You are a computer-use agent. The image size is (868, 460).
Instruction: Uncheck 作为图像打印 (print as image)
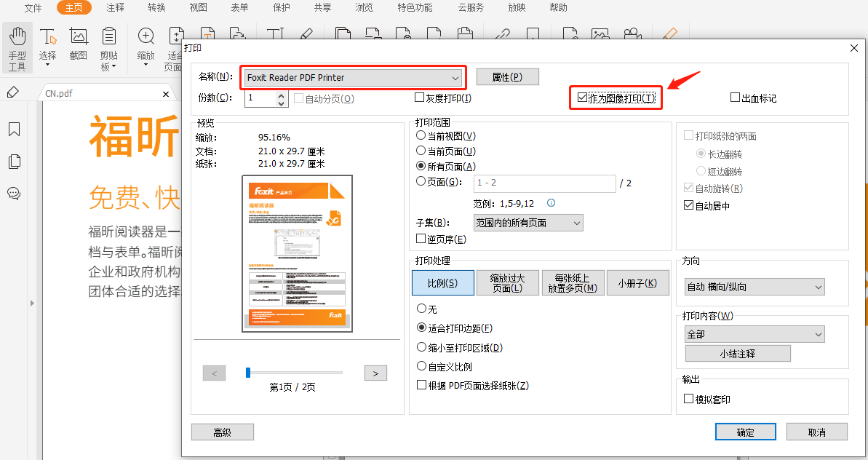[582, 98]
